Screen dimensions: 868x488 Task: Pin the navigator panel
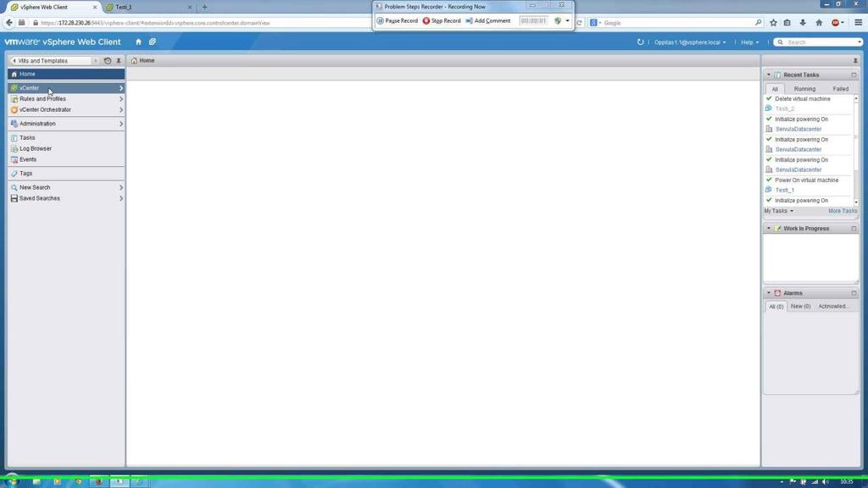[x=119, y=61]
